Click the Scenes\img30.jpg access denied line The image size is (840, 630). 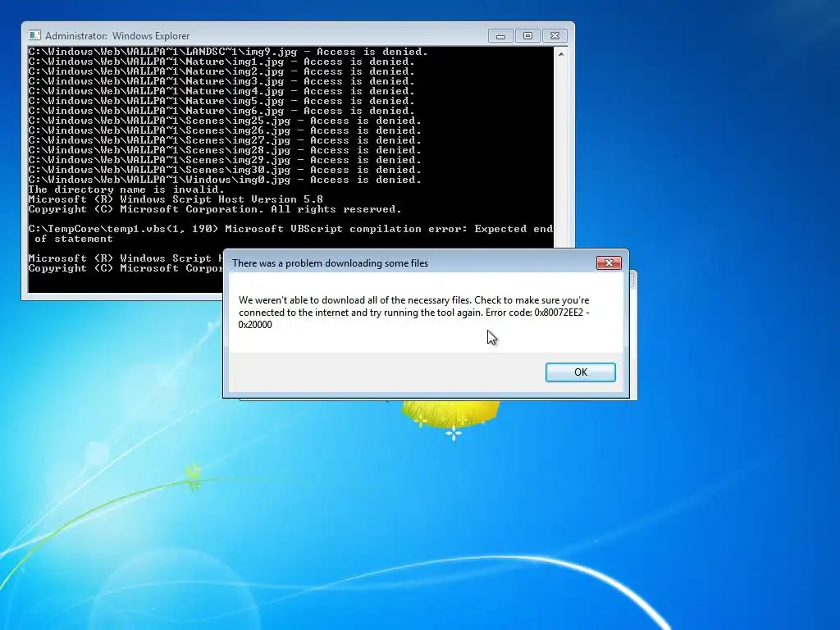pos(225,170)
